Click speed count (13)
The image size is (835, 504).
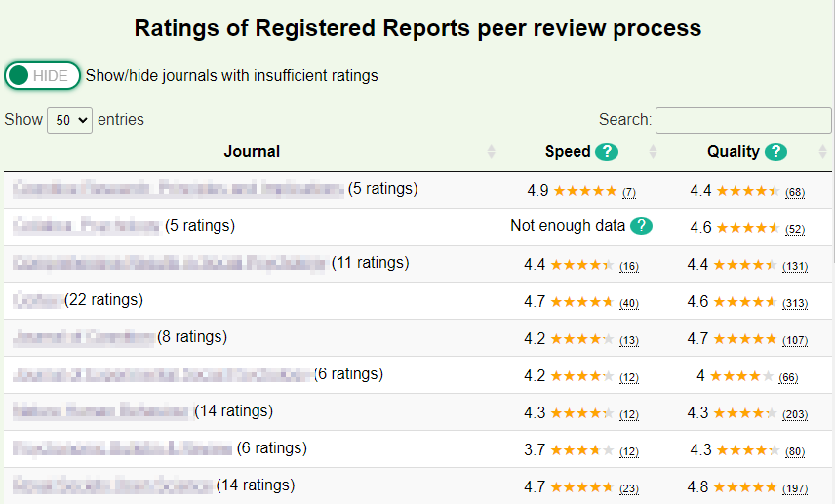tap(629, 340)
